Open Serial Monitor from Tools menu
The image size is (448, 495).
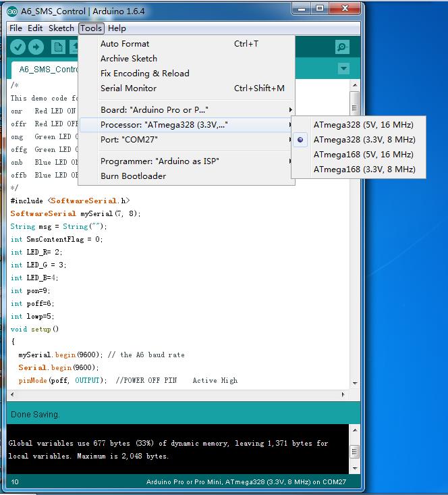187,88
